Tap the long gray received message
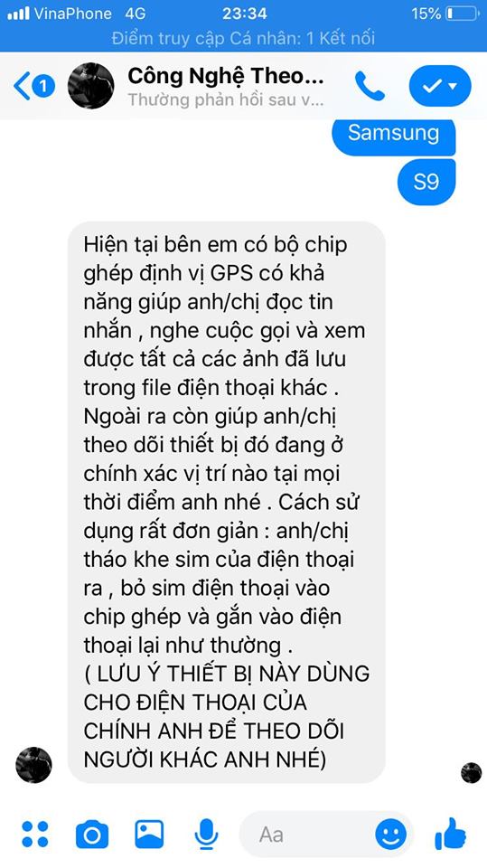 (227, 502)
